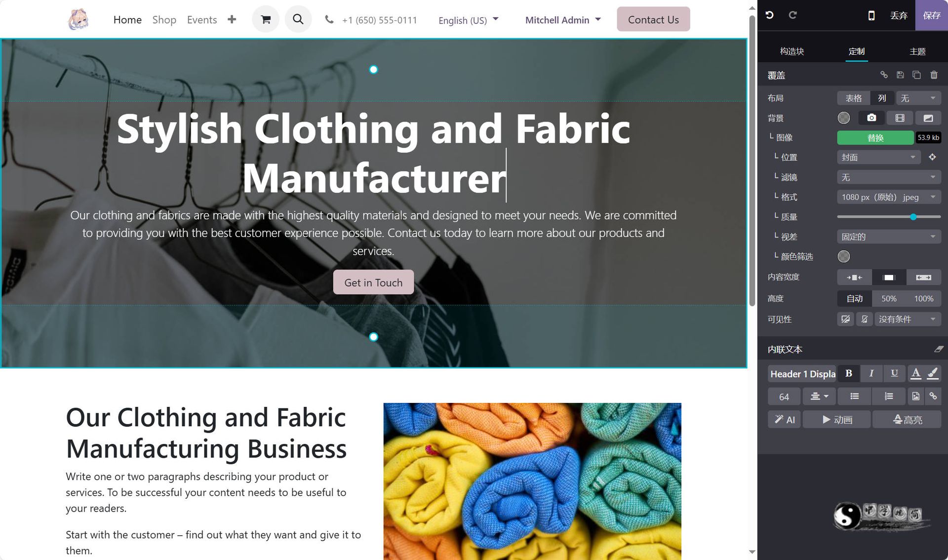948x560 pixels.
Task: Open the shopping cart icon
Action: [x=266, y=19]
